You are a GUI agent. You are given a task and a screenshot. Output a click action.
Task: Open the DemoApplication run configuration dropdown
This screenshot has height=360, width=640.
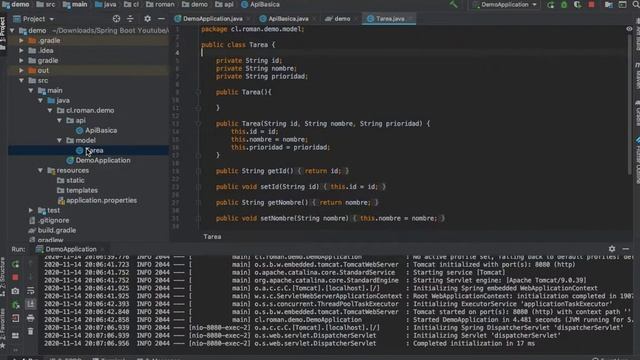505,4
